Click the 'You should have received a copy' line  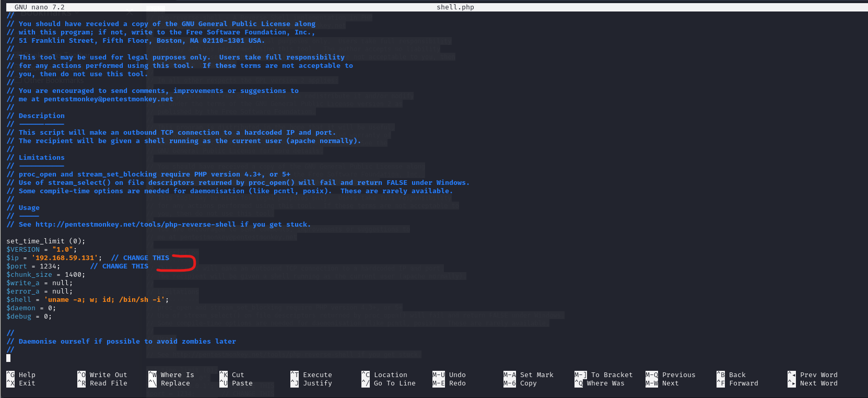coord(161,24)
